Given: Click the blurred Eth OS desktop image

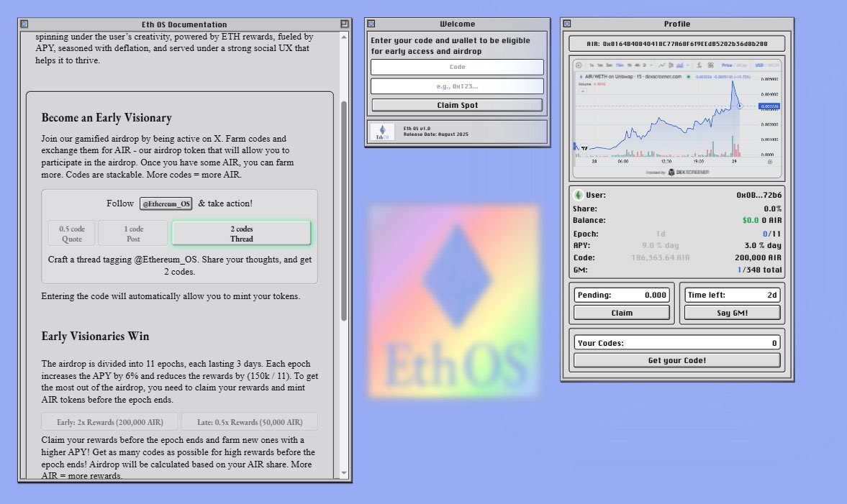Looking at the screenshot, I should point(454,301).
